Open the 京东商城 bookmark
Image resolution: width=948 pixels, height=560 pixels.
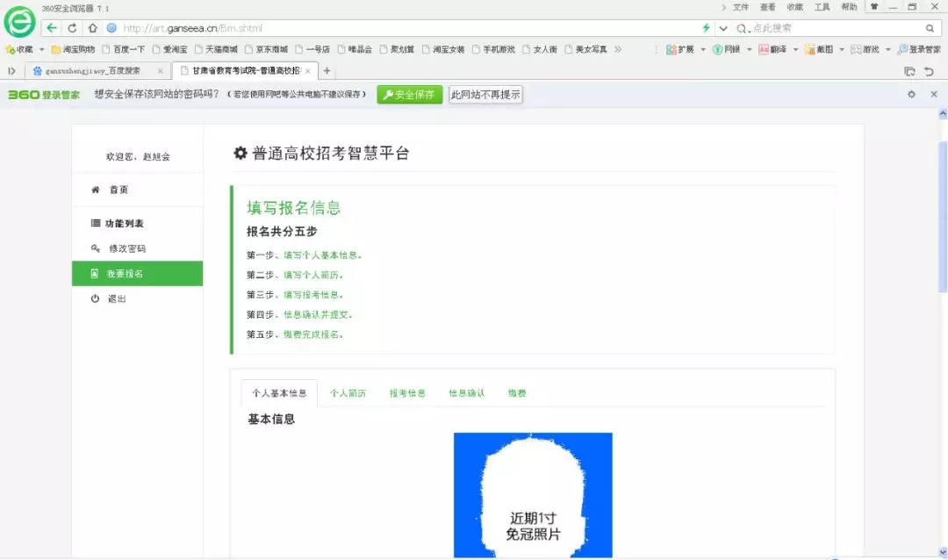coord(266,49)
